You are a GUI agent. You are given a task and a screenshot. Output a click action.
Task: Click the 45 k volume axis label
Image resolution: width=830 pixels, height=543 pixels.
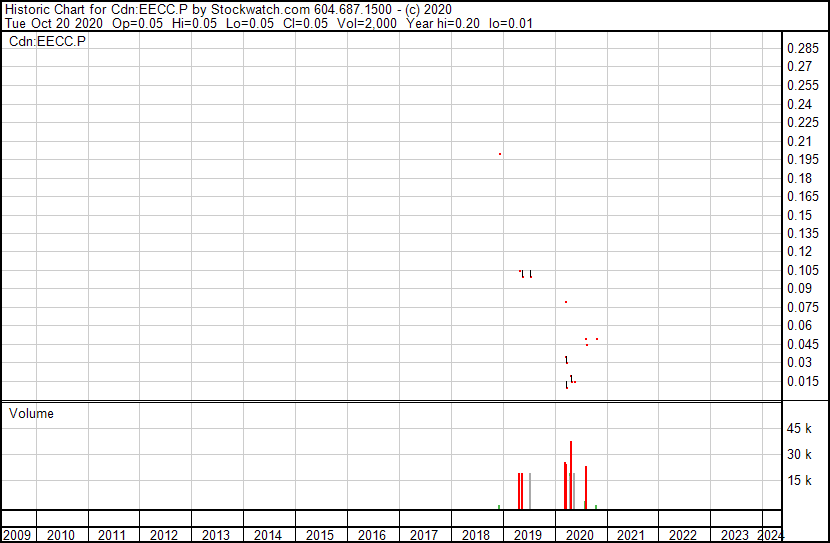(x=799, y=428)
